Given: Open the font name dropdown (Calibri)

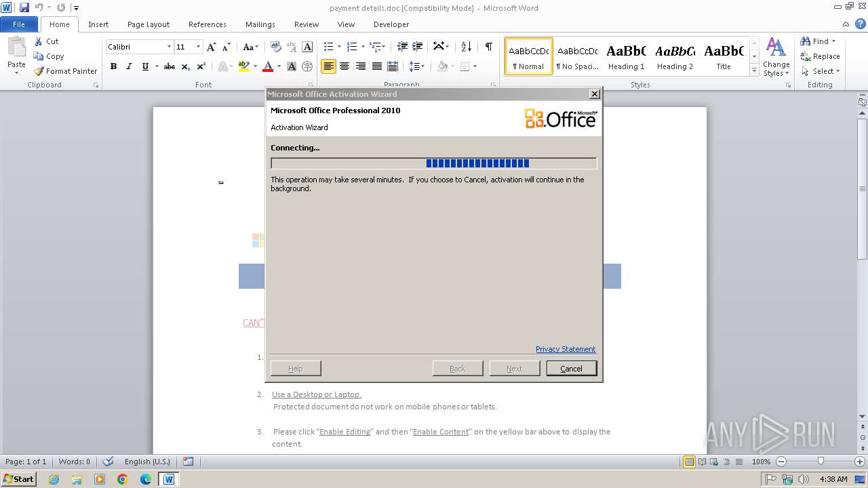Looking at the screenshot, I should pos(169,47).
